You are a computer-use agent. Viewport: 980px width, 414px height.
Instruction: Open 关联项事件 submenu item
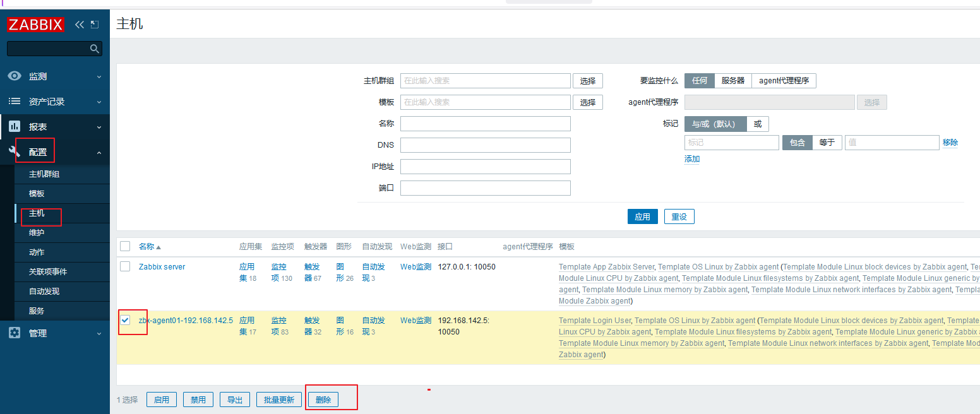tap(62, 272)
